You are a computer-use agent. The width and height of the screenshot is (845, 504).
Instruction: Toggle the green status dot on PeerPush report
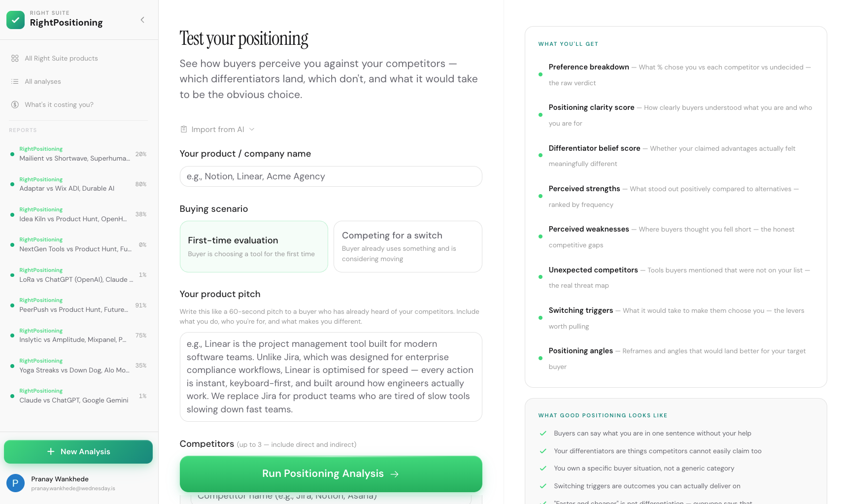click(12, 305)
